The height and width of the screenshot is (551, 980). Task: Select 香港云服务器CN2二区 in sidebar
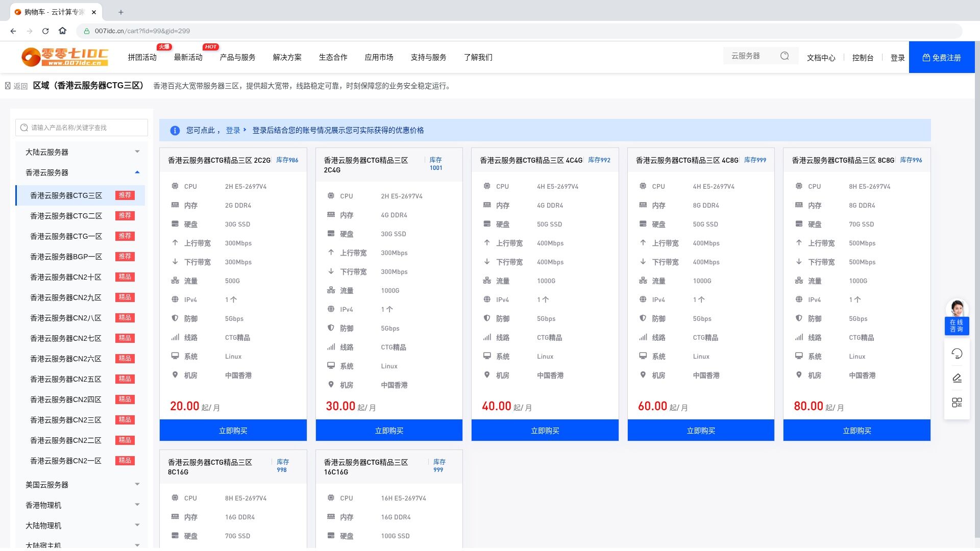click(81, 440)
